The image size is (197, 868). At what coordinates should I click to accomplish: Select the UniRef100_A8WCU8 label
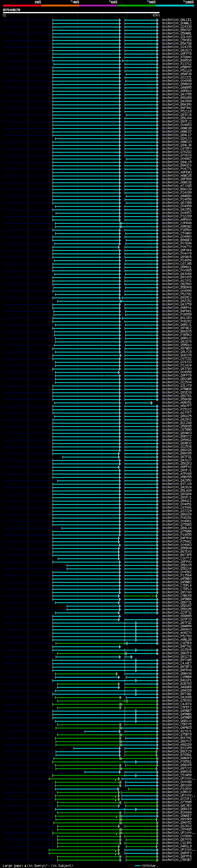click(x=177, y=128)
